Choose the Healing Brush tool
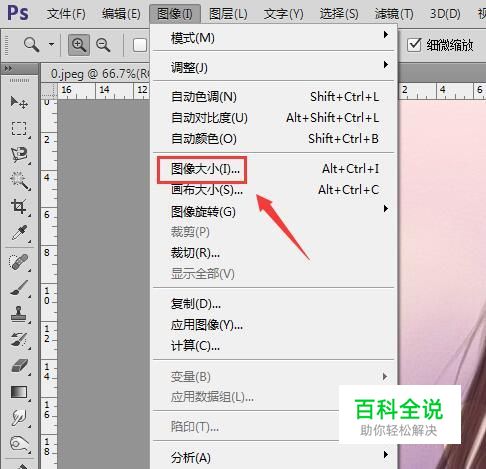The height and width of the screenshot is (469, 486). click(x=19, y=262)
